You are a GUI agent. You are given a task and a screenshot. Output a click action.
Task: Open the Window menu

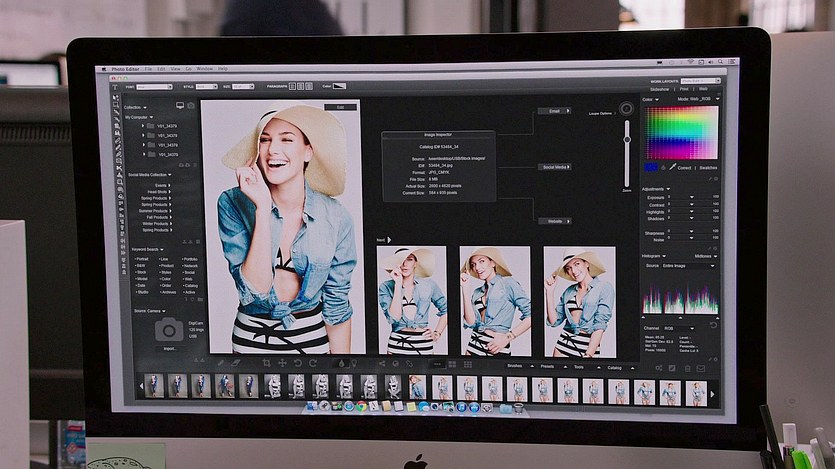tap(204, 68)
